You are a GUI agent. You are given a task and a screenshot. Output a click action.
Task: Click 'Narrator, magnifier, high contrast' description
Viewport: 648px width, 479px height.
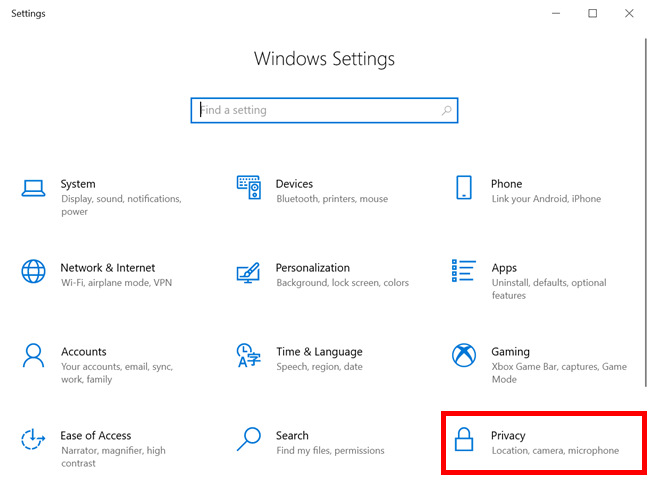pyautogui.click(x=113, y=457)
